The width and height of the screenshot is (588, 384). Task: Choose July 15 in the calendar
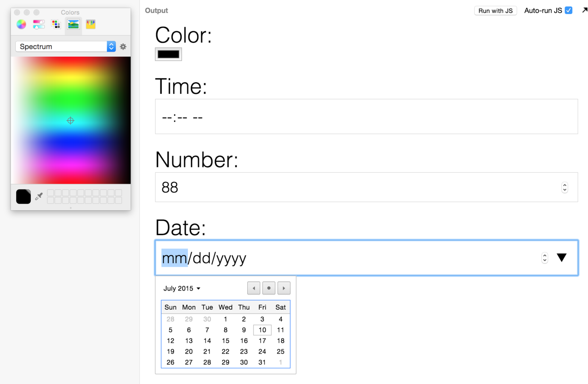tap(225, 340)
